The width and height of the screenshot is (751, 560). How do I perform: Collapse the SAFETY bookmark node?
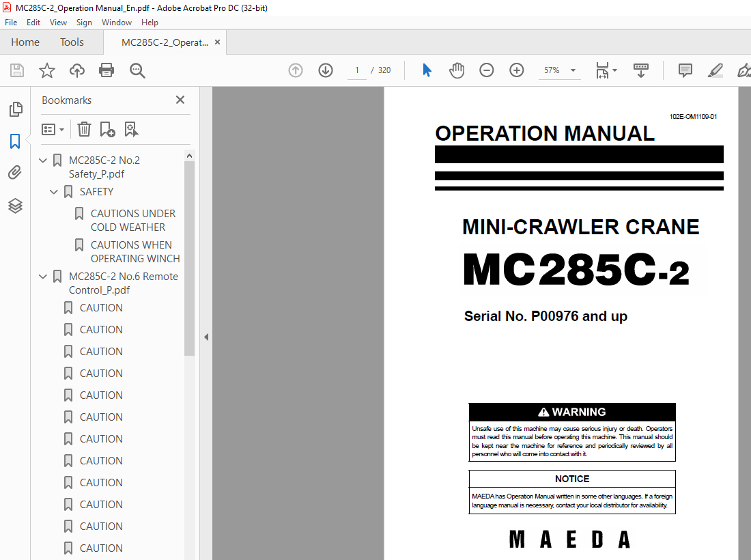[x=54, y=192]
